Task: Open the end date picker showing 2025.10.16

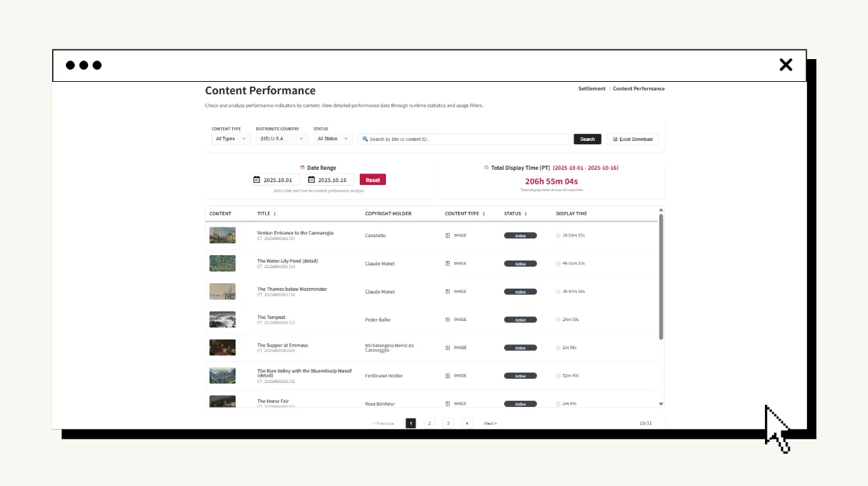Action: [x=330, y=180]
